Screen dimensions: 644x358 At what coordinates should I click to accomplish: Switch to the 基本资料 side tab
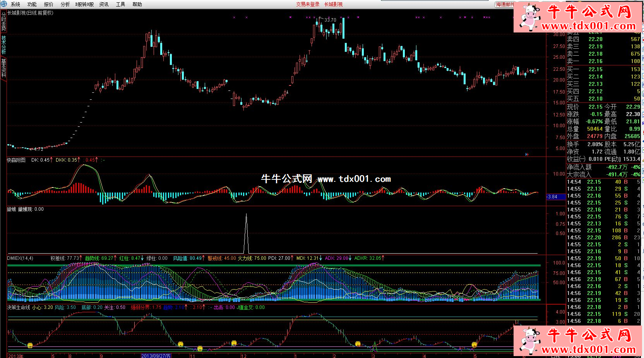click(3, 68)
